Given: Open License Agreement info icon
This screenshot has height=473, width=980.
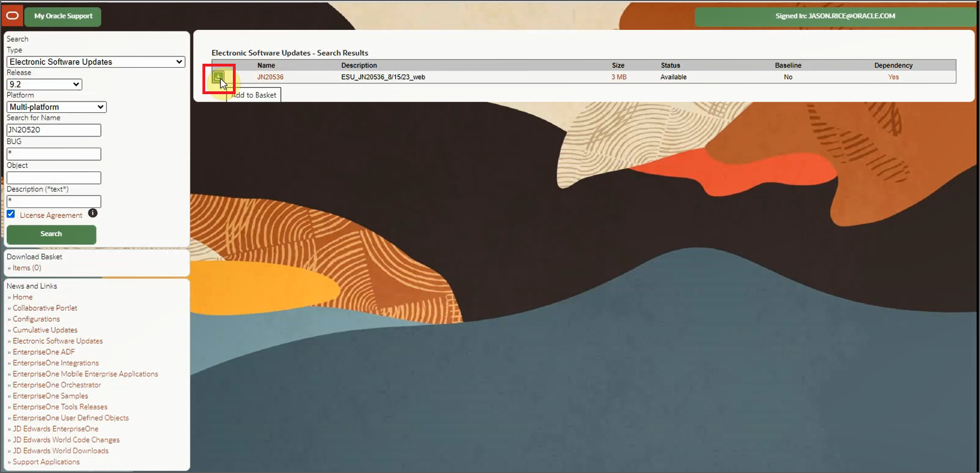Looking at the screenshot, I should pyautogui.click(x=93, y=213).
